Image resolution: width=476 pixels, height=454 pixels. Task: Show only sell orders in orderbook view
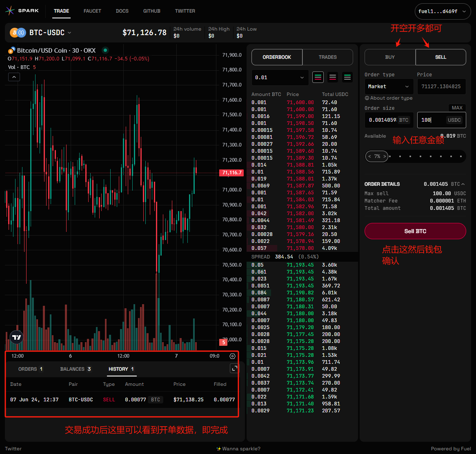(x=333, y=77)
